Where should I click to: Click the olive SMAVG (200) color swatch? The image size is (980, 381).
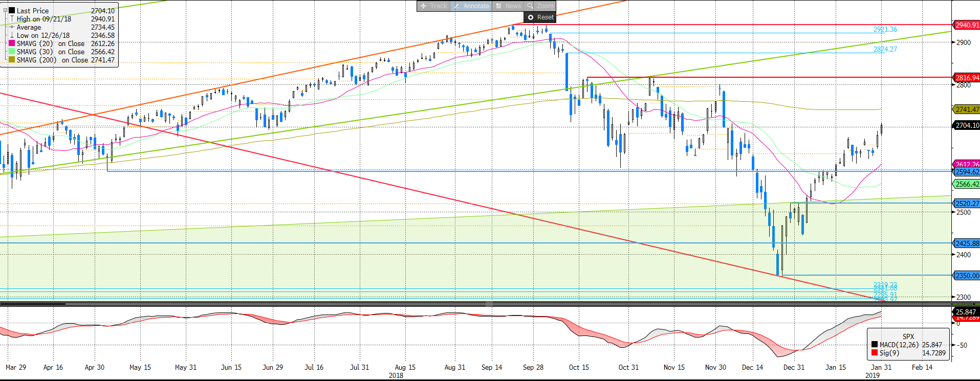12,60
